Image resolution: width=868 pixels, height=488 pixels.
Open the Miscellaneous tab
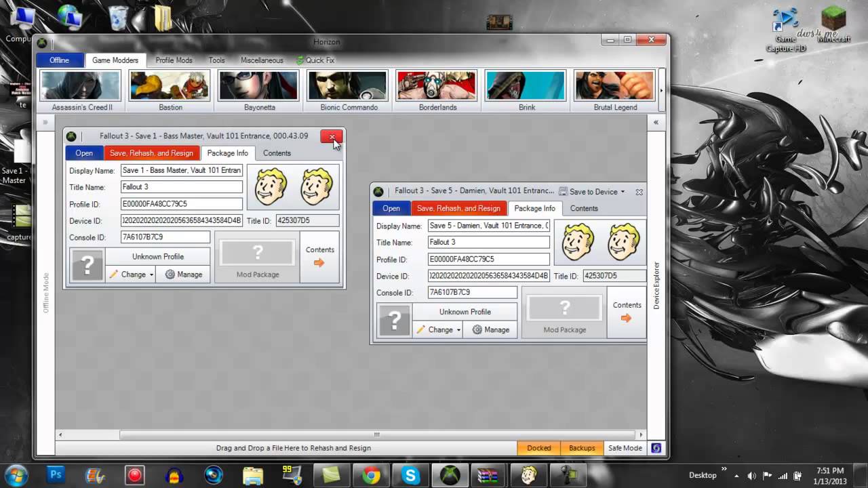(262, 60)
